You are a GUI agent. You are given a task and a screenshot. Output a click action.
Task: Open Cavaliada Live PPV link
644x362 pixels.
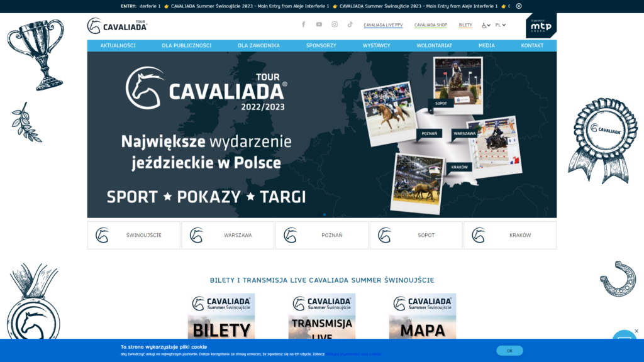click(x=383, y=25)
